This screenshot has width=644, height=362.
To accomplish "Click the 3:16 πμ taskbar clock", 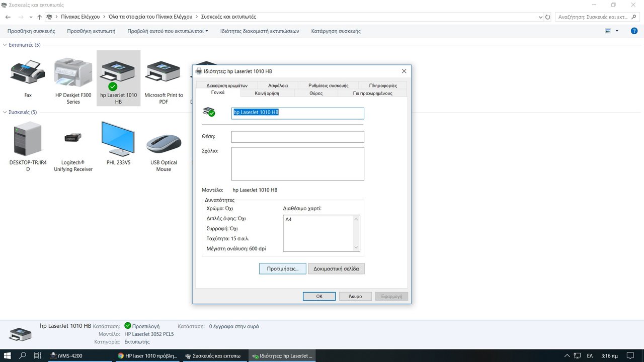I will click(x=609, y=355).
